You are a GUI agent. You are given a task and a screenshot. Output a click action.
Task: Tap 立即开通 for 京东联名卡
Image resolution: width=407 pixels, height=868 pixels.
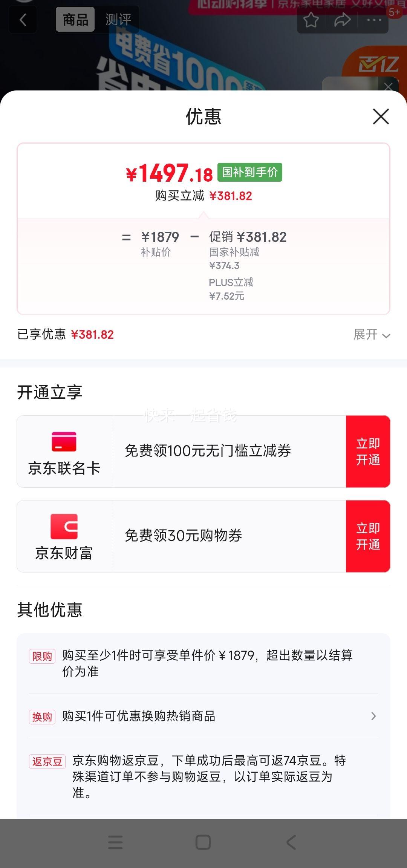point(368,452)
